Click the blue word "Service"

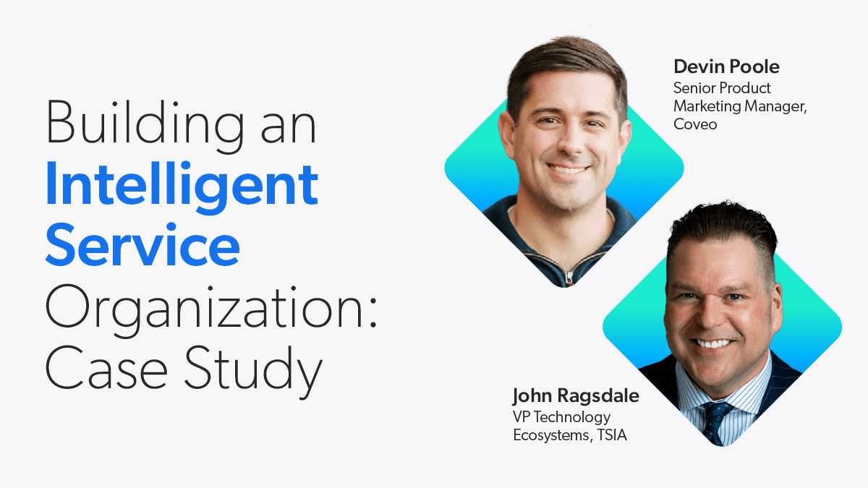[142, 244]
